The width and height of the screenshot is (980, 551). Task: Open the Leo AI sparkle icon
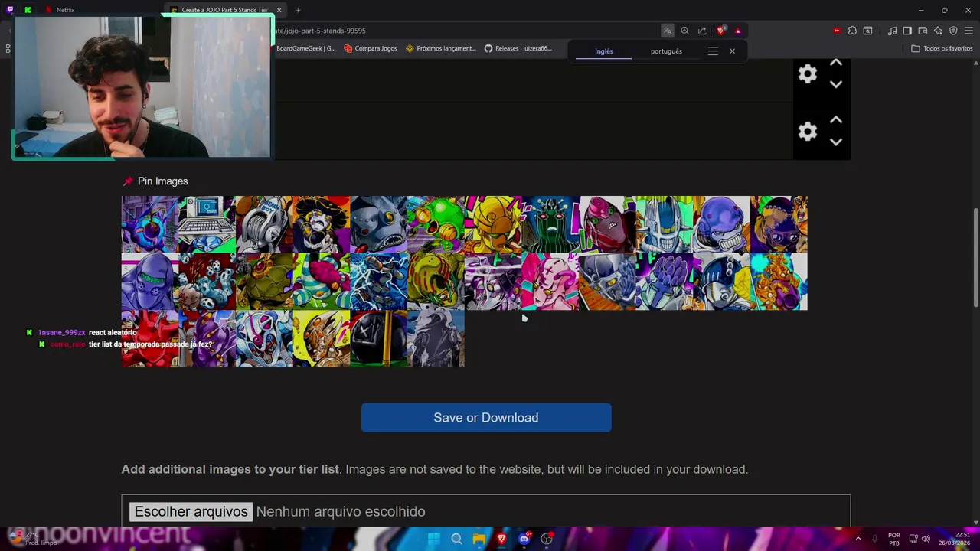pyautogui.click(x=938, y=31)
